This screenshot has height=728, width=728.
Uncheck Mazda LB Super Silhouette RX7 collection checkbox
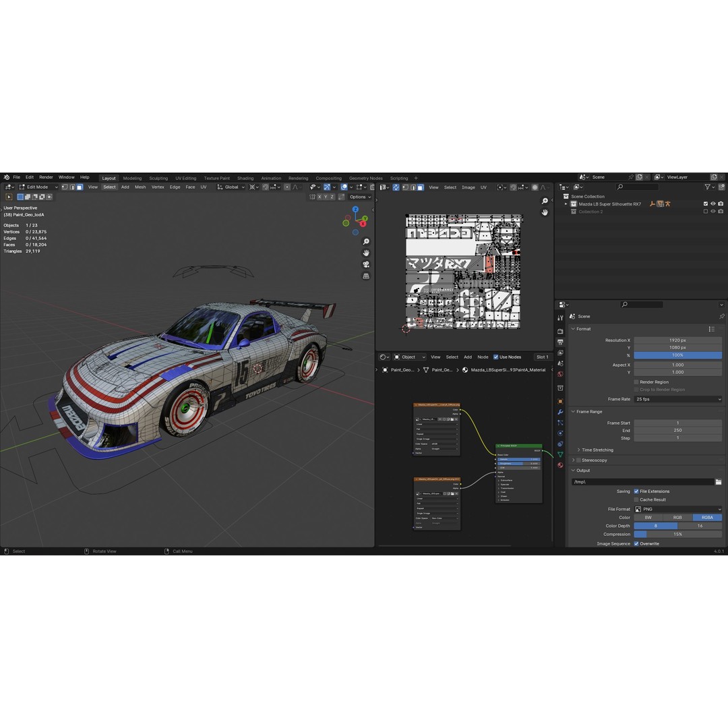click(706, 204)
